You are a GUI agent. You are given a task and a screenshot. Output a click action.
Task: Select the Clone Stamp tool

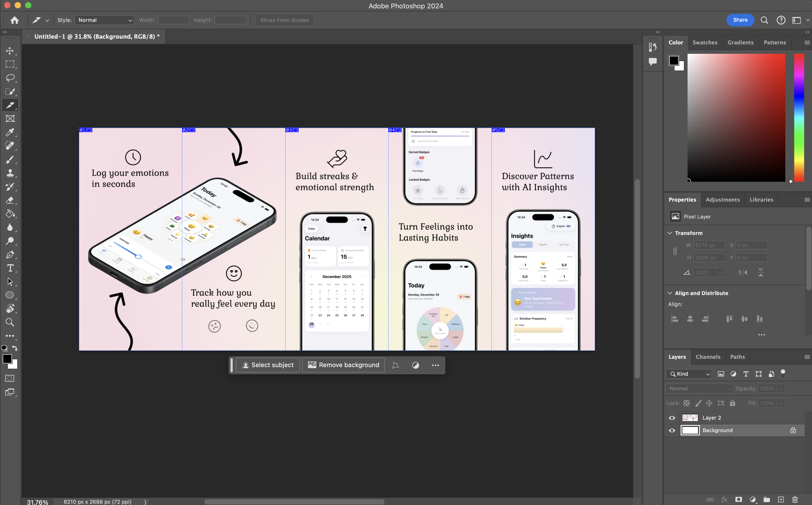[10, 173]
